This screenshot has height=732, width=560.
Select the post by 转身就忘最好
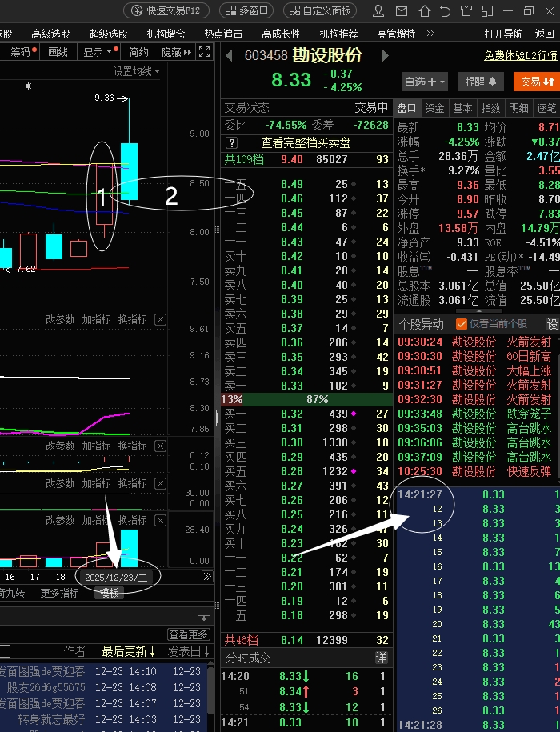tap(104, 719)
